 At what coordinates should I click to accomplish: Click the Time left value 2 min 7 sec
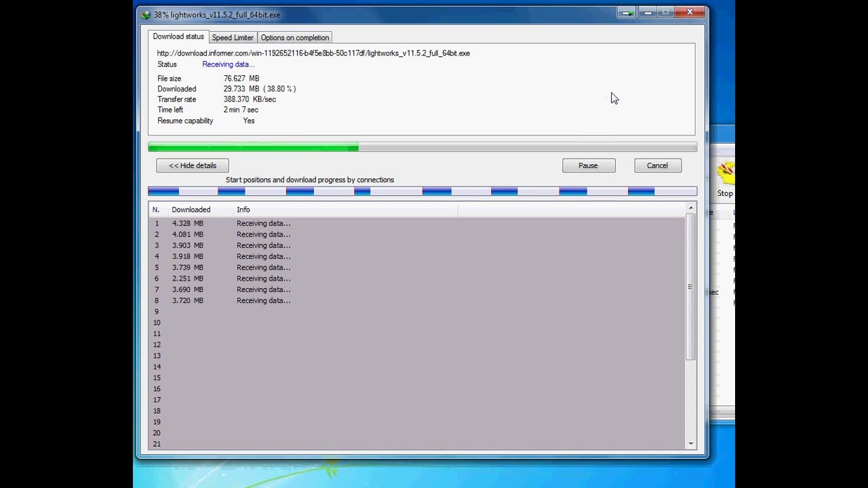pos(241,110)
